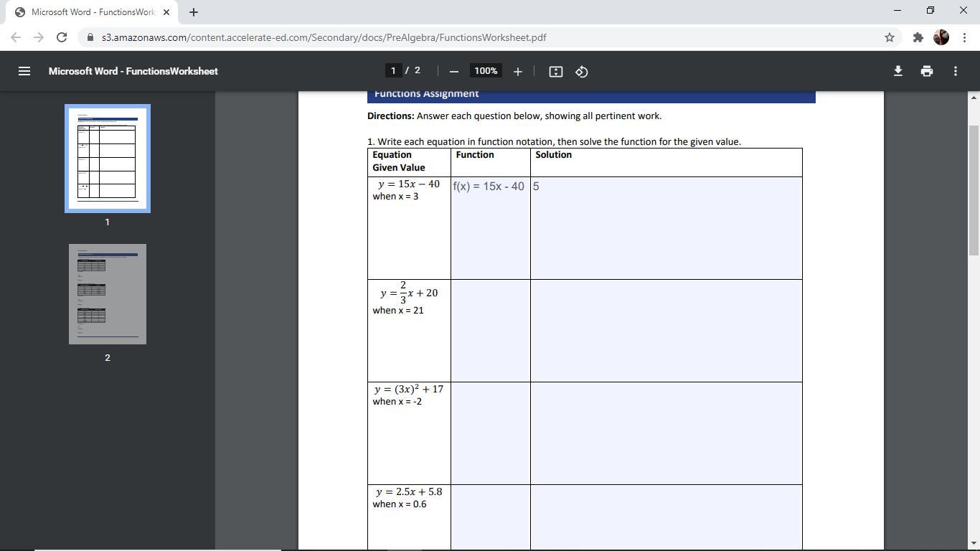Click the Solution field for x = 21 row
The width and height of the screenshot is (980, 551).
pyautogui.click(x=666, y=331)
